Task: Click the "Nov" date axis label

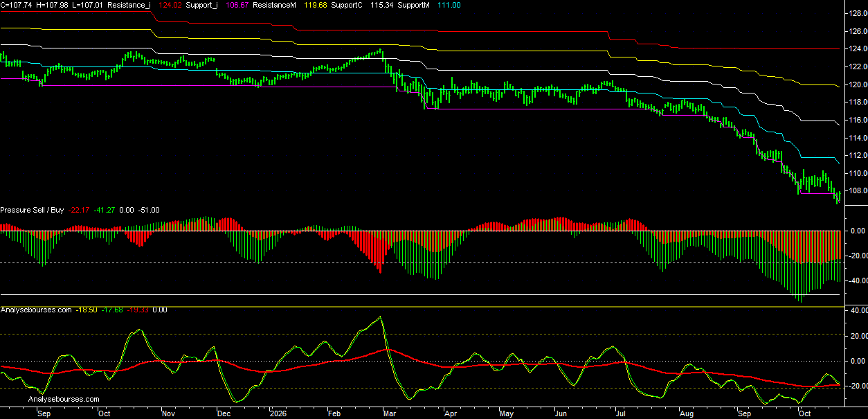Action: click(168, 413)
